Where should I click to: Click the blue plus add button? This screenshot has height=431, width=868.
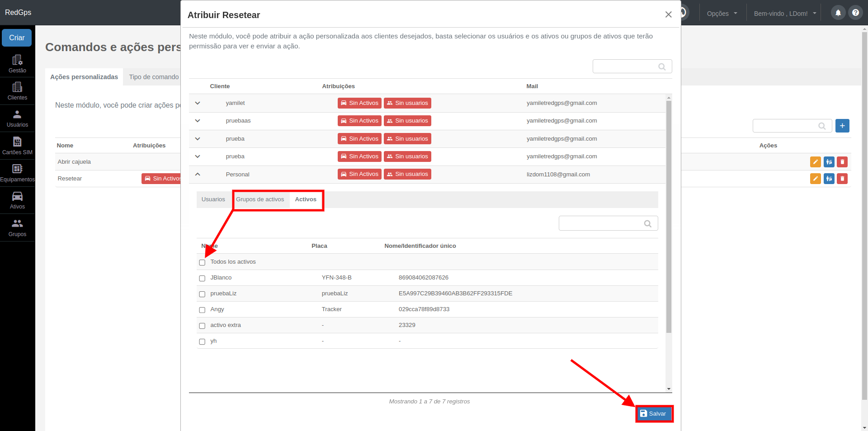tap(842, 126)
